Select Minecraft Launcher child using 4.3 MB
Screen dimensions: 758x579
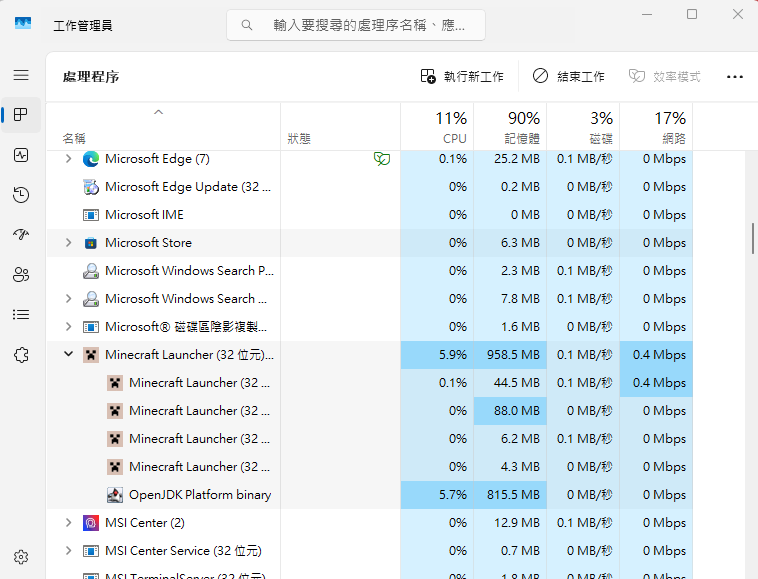(369, 467)
